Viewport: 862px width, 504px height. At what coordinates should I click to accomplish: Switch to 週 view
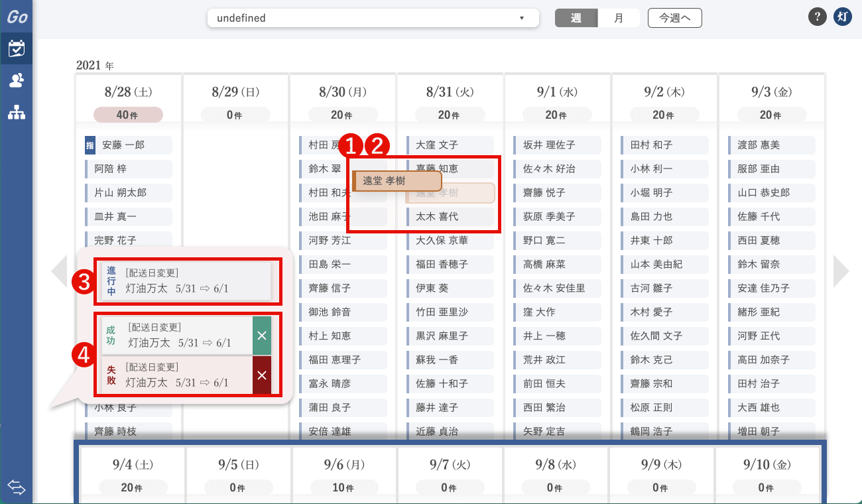coord(576,18)
